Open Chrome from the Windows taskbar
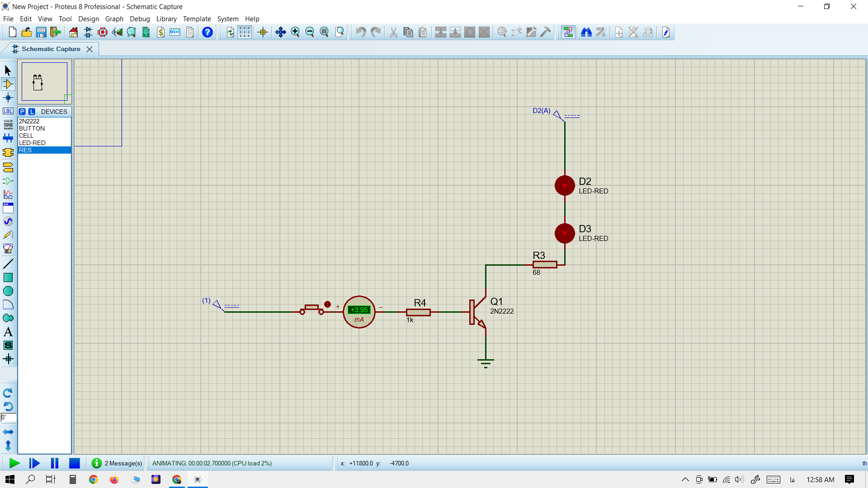This screenshot has height=488, width=868. click(x=94, y=479)
